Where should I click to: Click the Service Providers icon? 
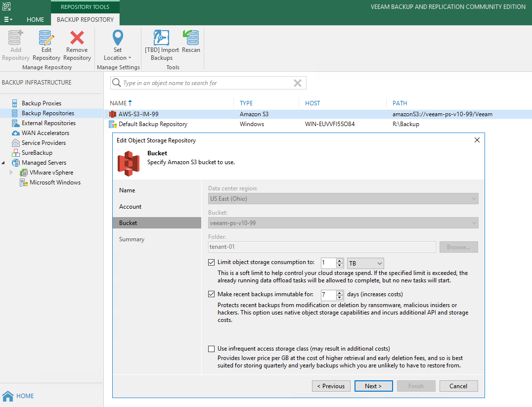tap(16, 143)
